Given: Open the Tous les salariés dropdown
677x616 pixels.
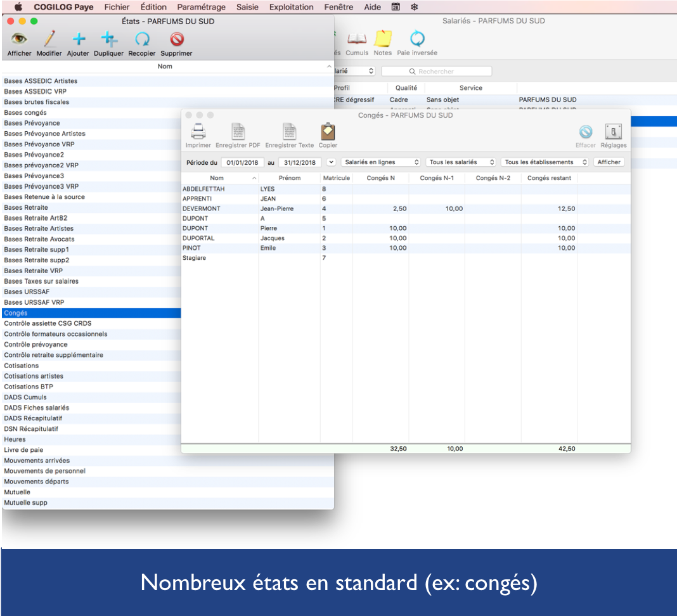Looking at the screenshot, I should click(461, 162).
